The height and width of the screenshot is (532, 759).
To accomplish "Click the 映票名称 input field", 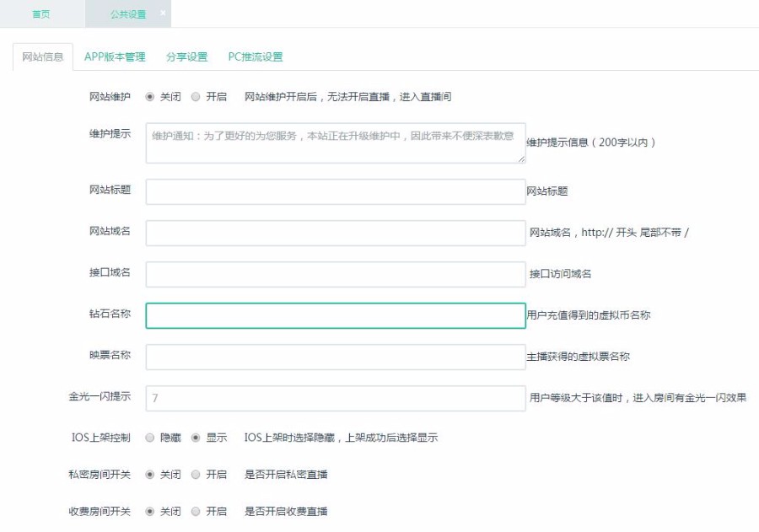I will 335,357.
